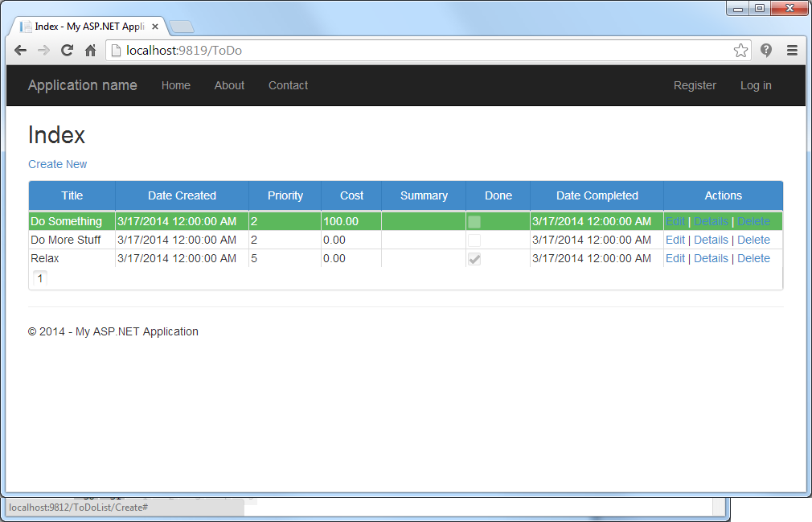This screenshot has width=812, height=522.
Task: Delete the Do More Stuff item
Action: pyautogui.click(x=753, y=240)
